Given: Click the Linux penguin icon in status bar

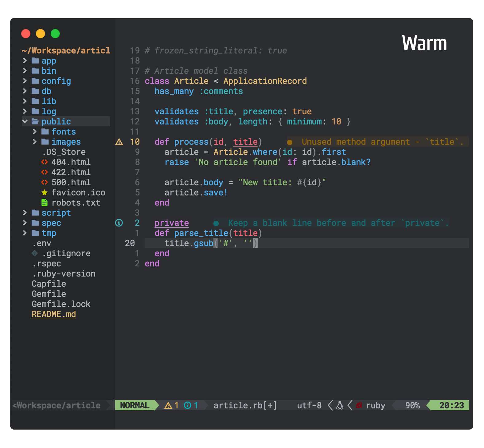Looking at the screenshot, I should (340, 405).
